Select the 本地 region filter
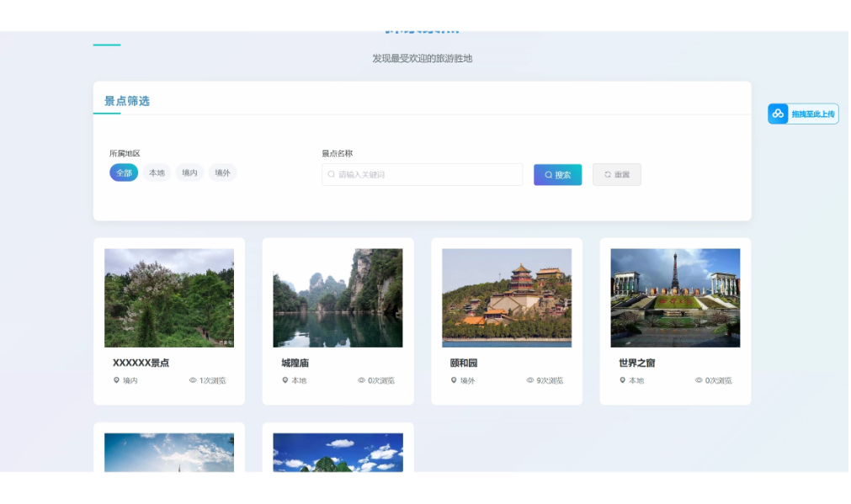 [157, 172]
